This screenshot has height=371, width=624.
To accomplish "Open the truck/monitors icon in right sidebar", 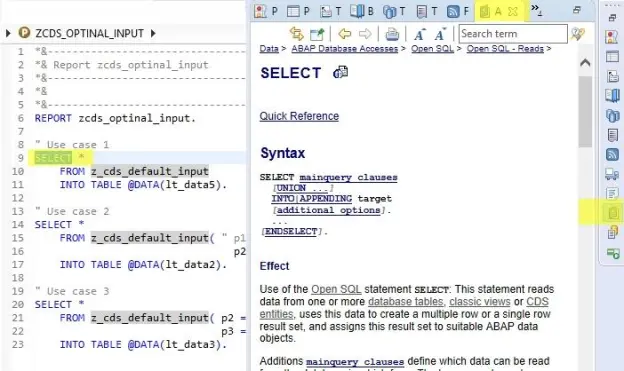I will 612,174.
